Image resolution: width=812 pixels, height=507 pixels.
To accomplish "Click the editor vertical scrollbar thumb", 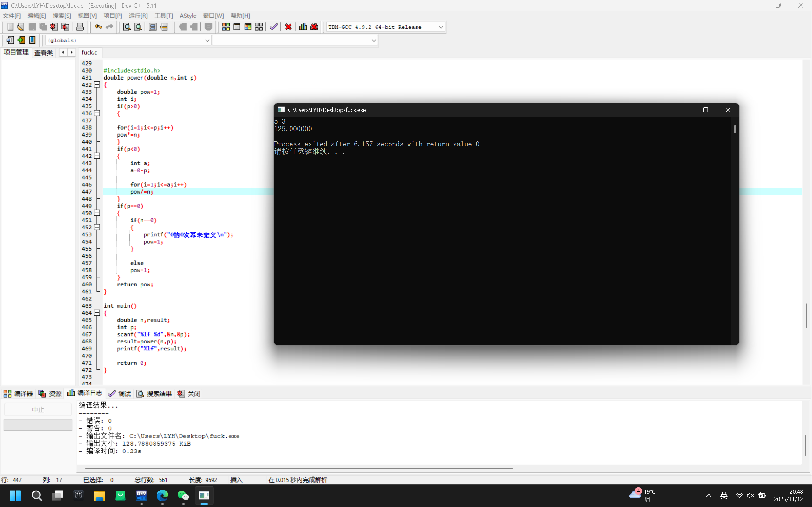I will [806, 315].
